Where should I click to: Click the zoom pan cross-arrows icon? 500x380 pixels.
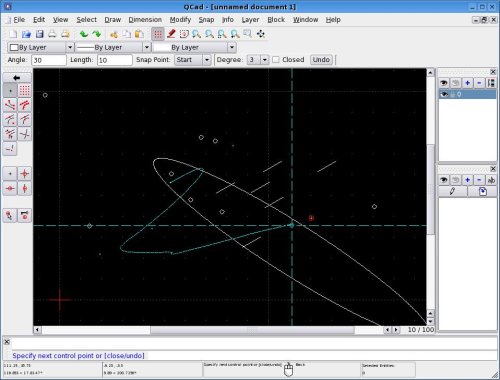click(261, 34)
